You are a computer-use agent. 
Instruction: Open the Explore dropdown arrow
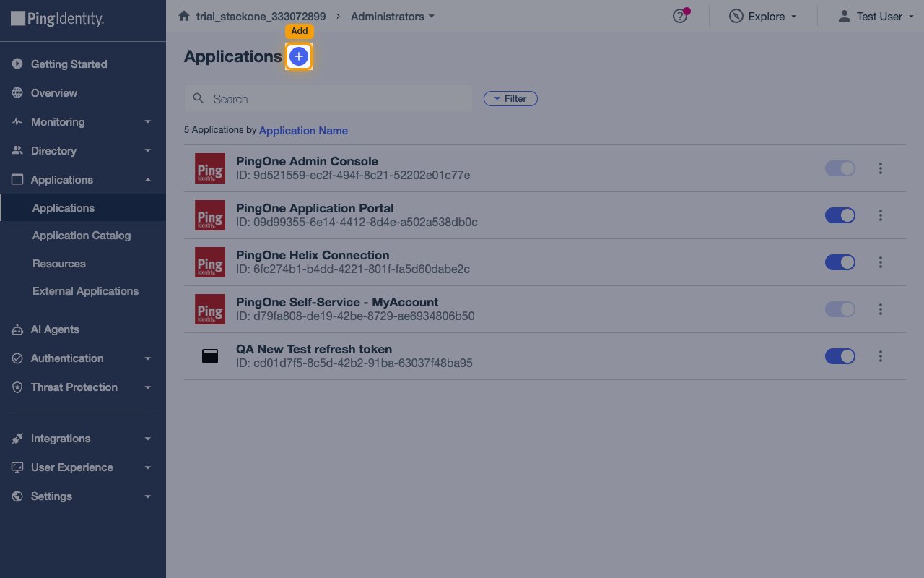pyautogui.click(x=793, y=17)
